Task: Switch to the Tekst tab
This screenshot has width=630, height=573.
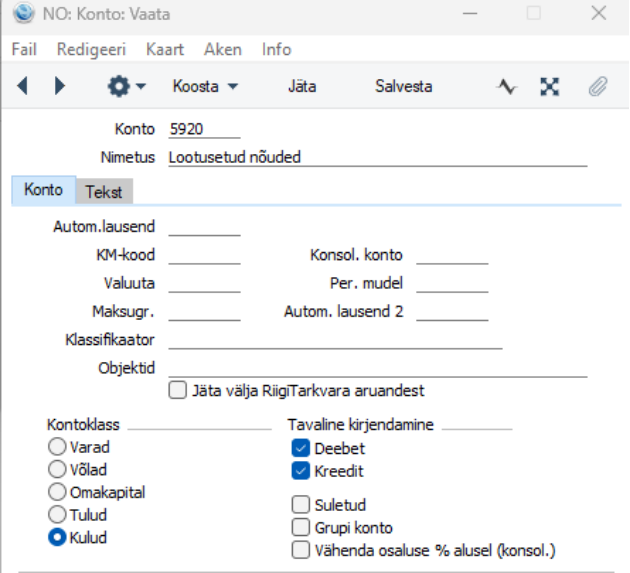Action: coord(104,192)
